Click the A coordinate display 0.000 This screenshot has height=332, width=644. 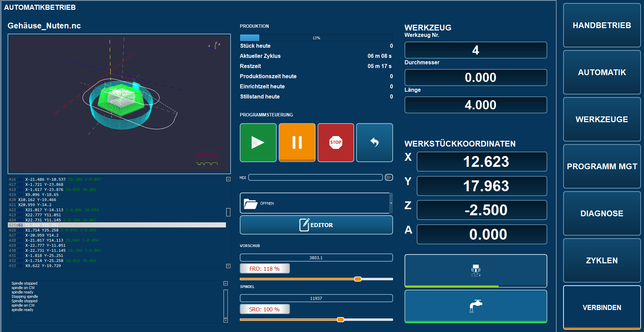[x=482, y=234]
